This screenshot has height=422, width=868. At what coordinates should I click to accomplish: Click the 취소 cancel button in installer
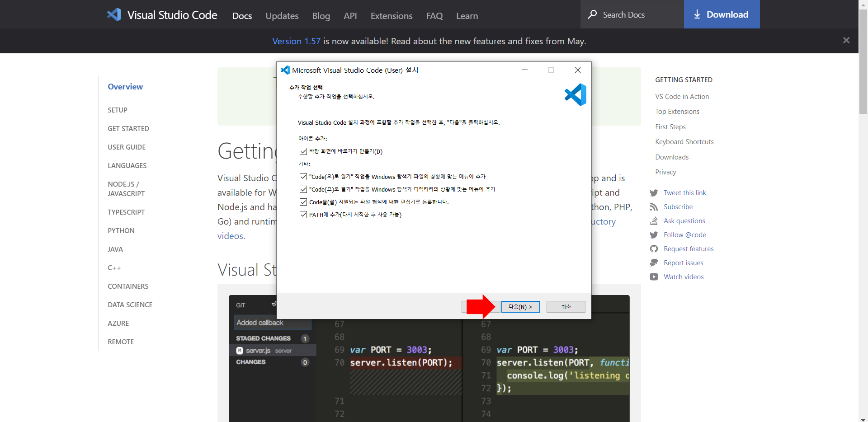click(x=566, y=307)
